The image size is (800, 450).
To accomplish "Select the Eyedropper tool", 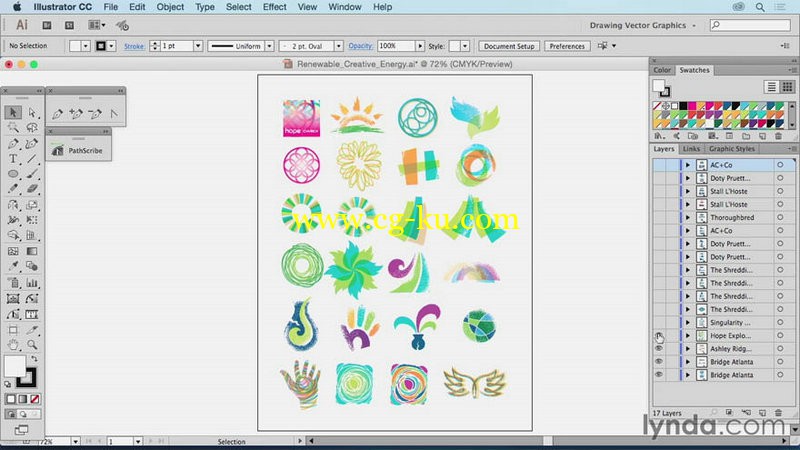I will tap(13, 266).
